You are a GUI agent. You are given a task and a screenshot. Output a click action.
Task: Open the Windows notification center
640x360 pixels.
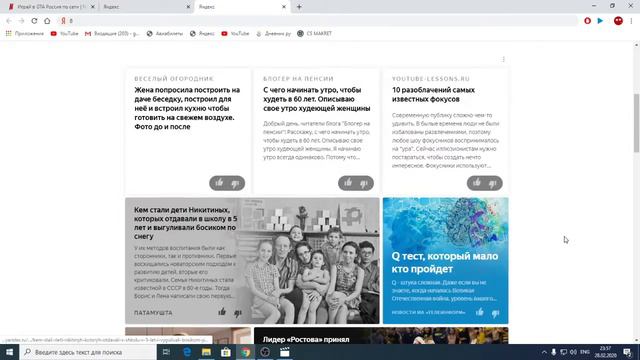[628, 352]
